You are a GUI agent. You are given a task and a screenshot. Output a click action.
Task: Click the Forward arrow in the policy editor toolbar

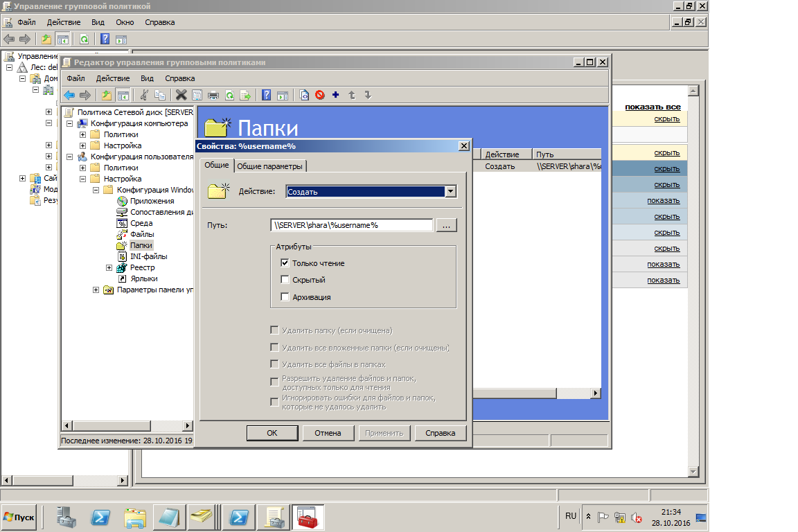(85, 95)
